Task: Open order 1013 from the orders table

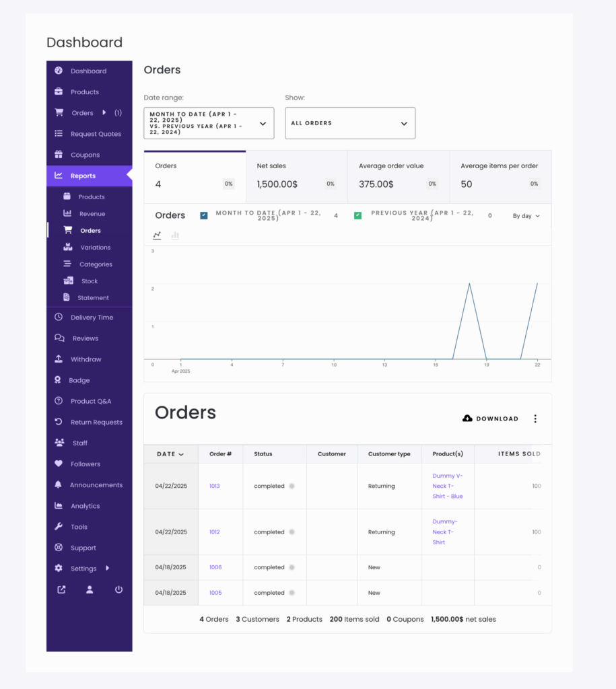Action: pyautogui.click(x=216, y=486)
